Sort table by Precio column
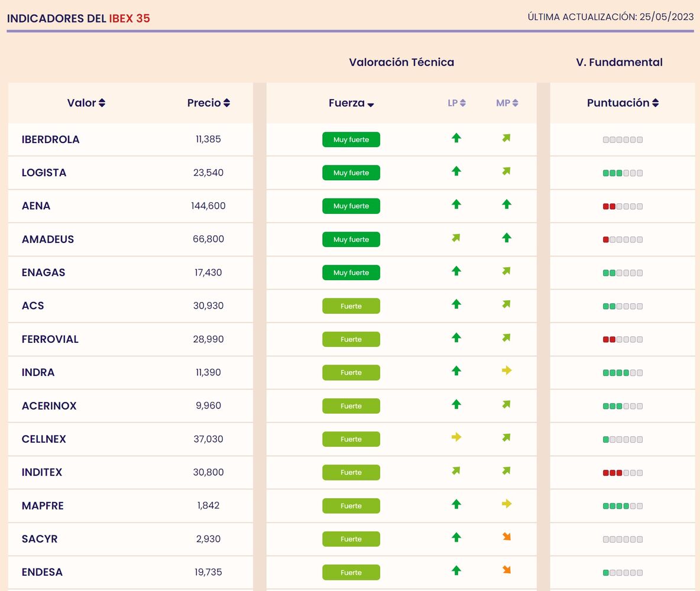700x591 pixels. point(208,103)
